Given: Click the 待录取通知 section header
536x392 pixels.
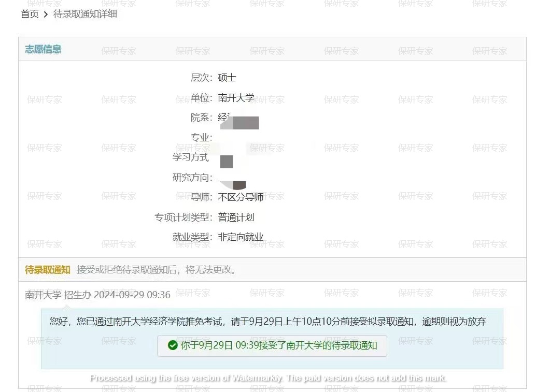Looking at the screenshot, I should (x=48, y=270).
